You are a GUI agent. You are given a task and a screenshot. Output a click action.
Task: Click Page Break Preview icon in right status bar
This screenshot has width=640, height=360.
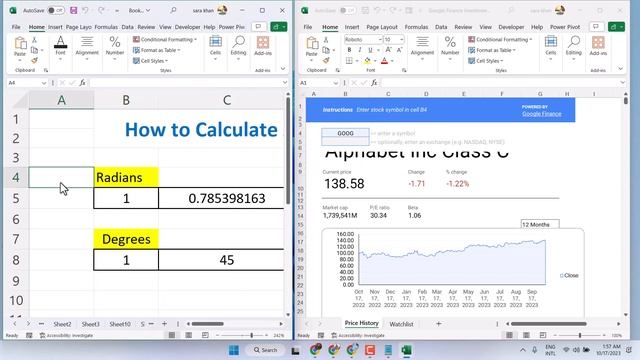tap(542, 335)
